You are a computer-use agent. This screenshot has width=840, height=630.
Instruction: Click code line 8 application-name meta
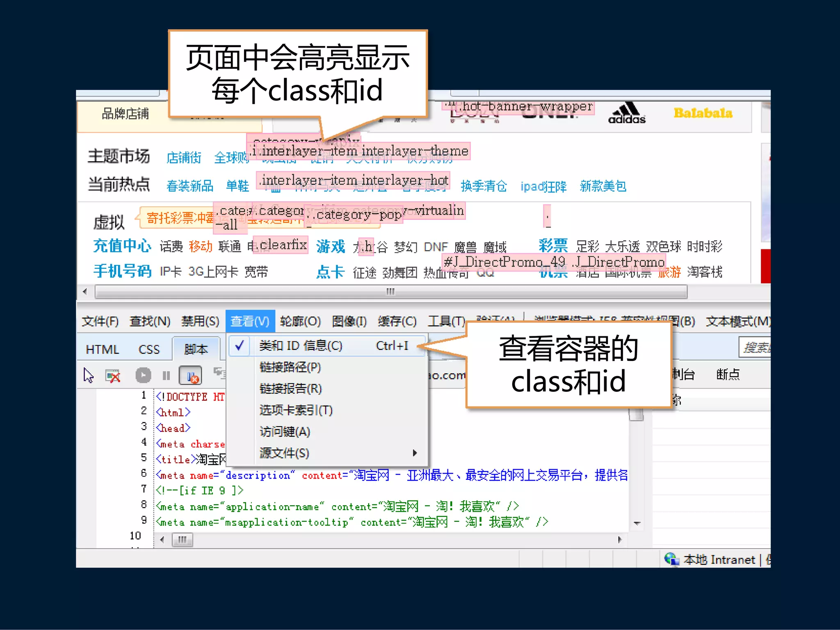337,506
